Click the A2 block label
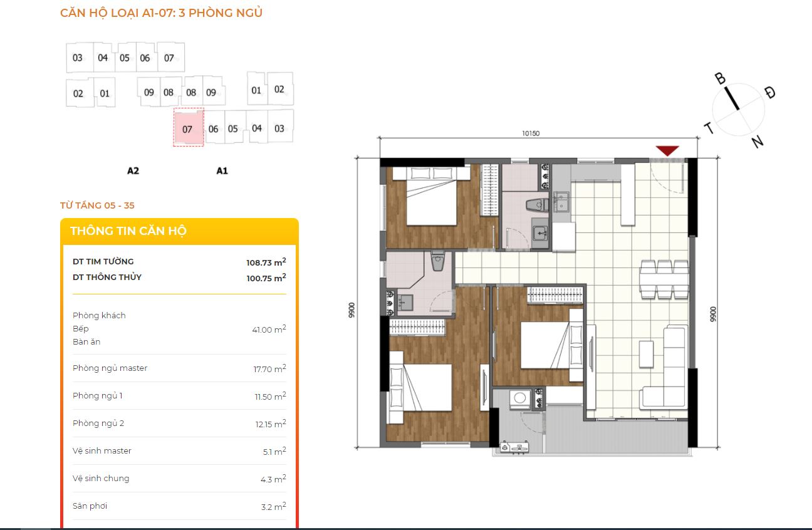The height and width of the screenshot is (530, 812). coord(133,170)
